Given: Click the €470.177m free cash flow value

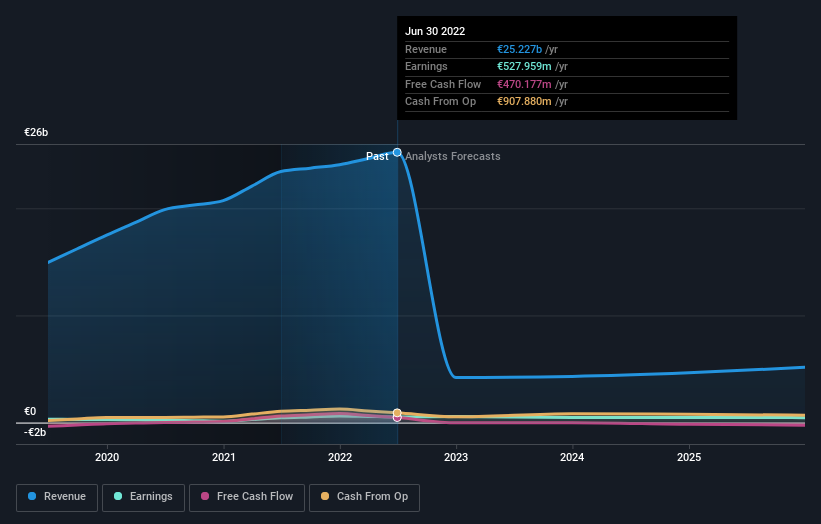Looking at the screenshot, I should [x=524, y=84].
